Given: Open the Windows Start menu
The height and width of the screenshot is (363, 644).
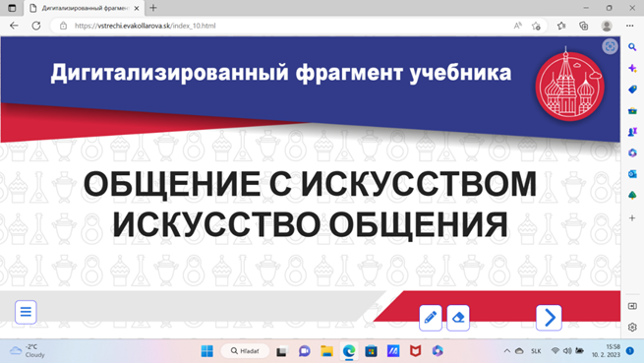Looking at the screenshot, I should pos(207,350).
